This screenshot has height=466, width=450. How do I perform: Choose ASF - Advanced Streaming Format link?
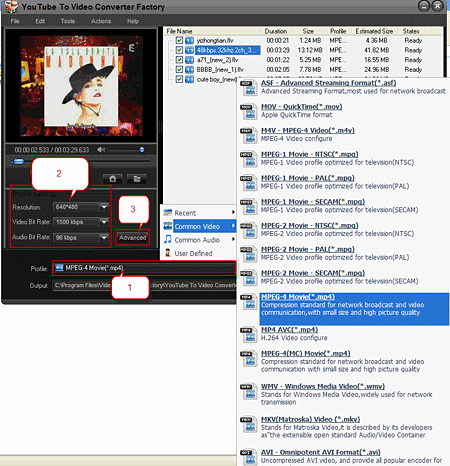[329, 83]
